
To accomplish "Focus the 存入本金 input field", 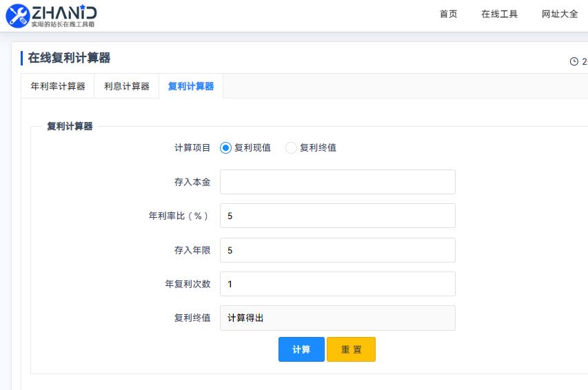I will pos(338,182).
